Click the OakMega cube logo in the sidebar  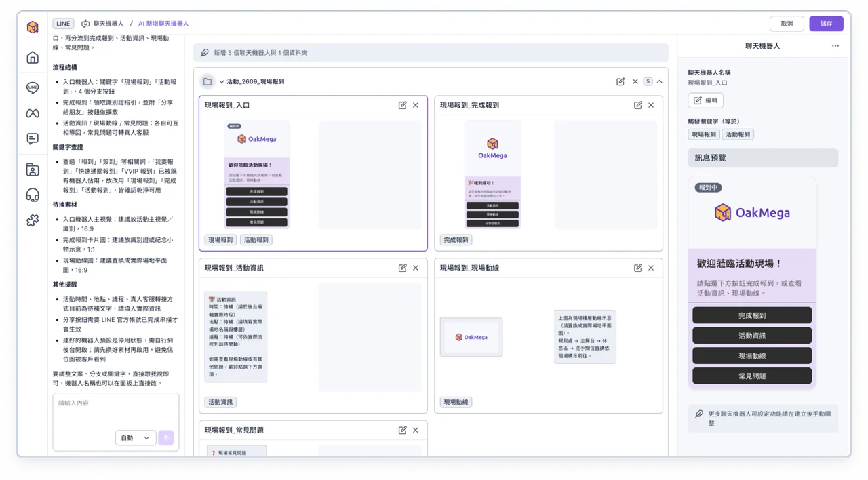click(x=33, y=27)
